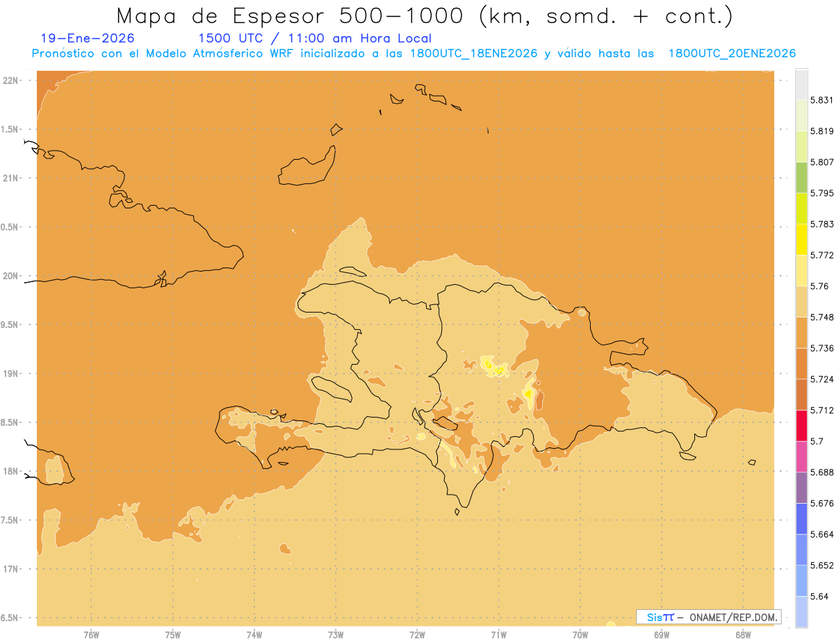Image resolution: width=834 pixels, height=644 pixels.
Task: Click the colorbar value '5.819'
Action: click(x=822, y=131)
